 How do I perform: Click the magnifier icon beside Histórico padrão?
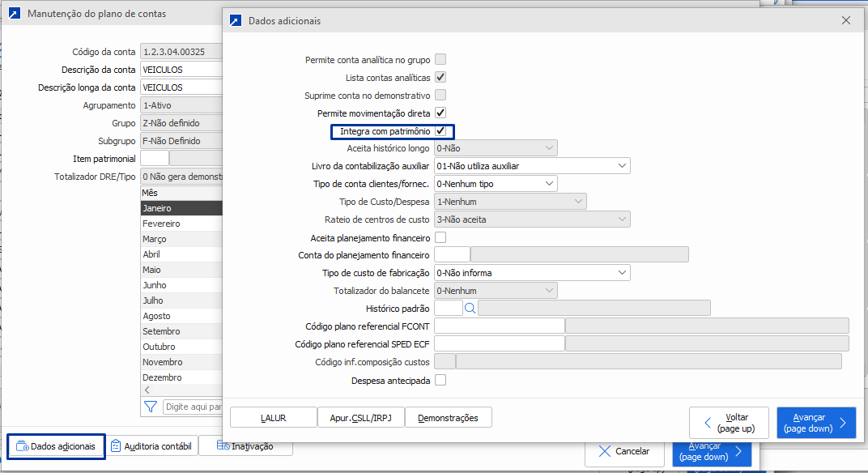470,308
